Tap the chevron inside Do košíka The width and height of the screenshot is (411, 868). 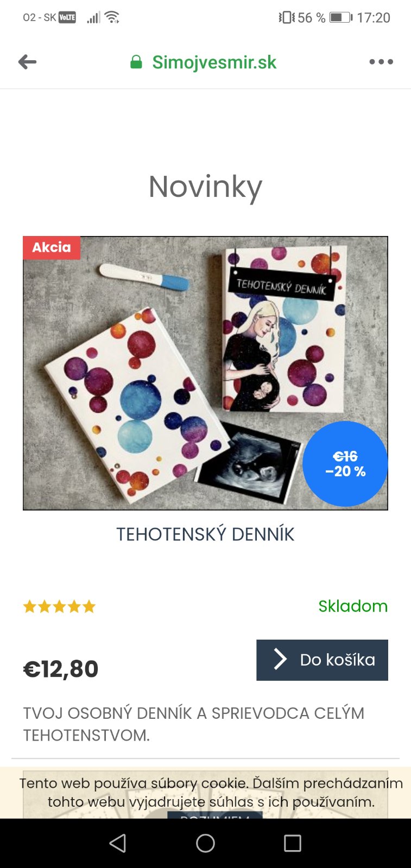pyautogui.click(x=280, y=659)
